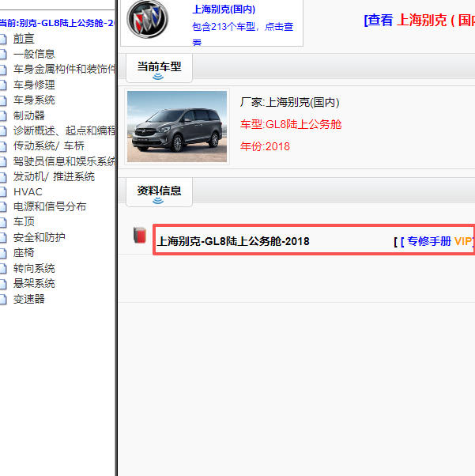This screenshot has width=475, height=476.
Task: Click document icon next to 前言
Action: (x=3, y=39)
